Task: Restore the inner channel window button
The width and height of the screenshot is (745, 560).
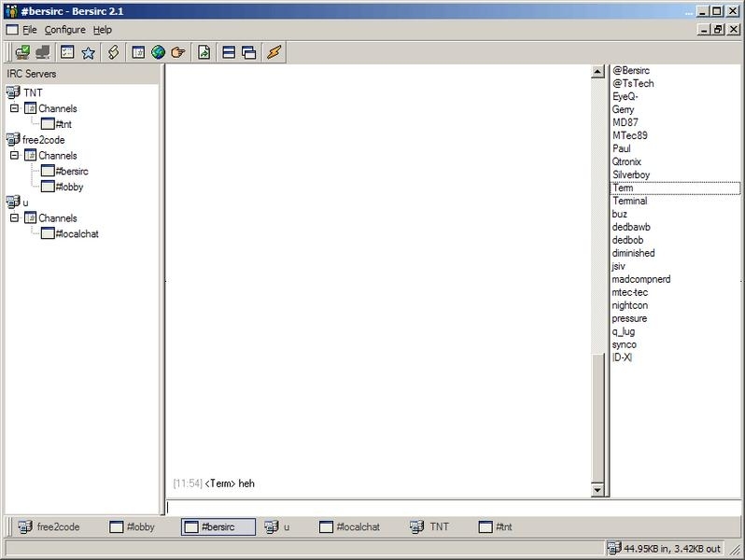Action: tap(719, 30)
